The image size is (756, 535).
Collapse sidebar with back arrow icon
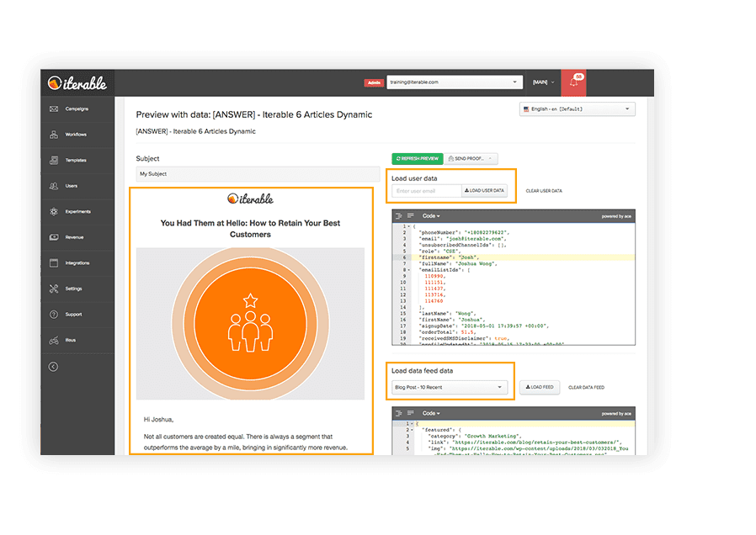(x=54, y=367)
